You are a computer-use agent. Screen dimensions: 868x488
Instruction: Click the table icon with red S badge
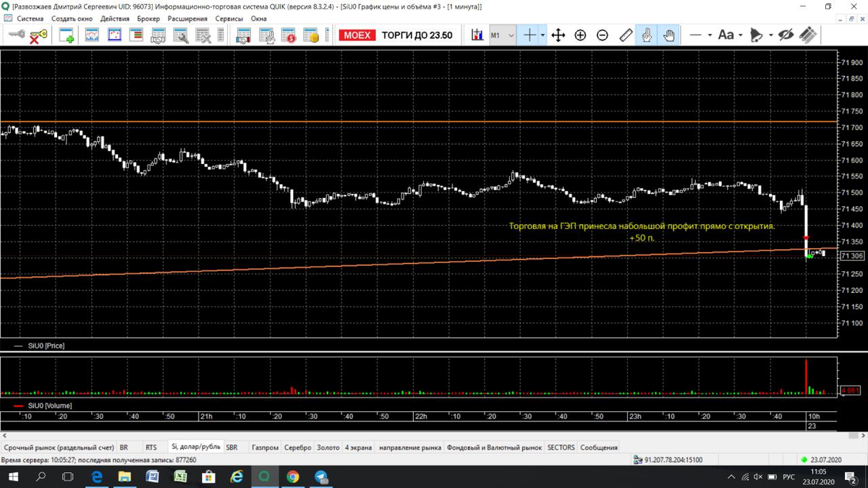click(x=289, y=35)
